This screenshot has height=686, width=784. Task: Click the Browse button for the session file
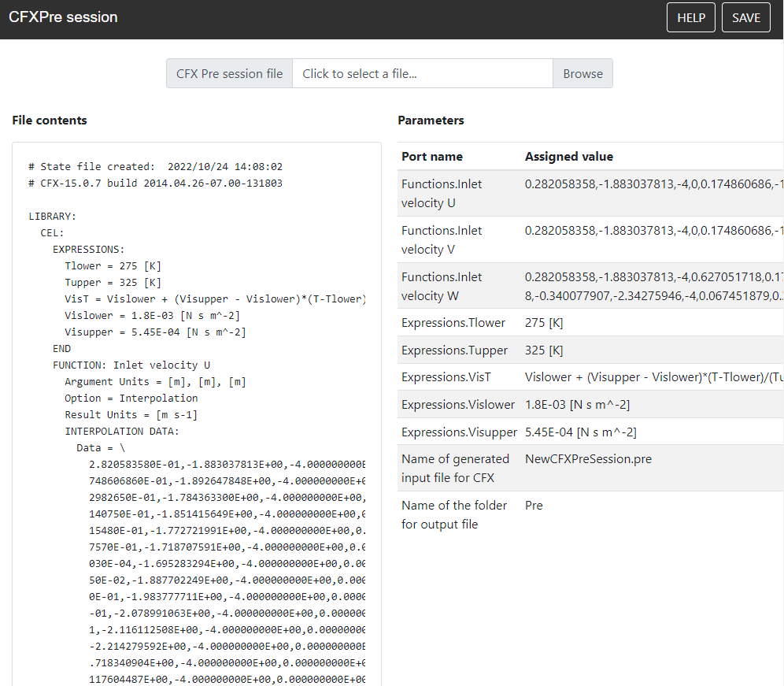click(582, 73)
